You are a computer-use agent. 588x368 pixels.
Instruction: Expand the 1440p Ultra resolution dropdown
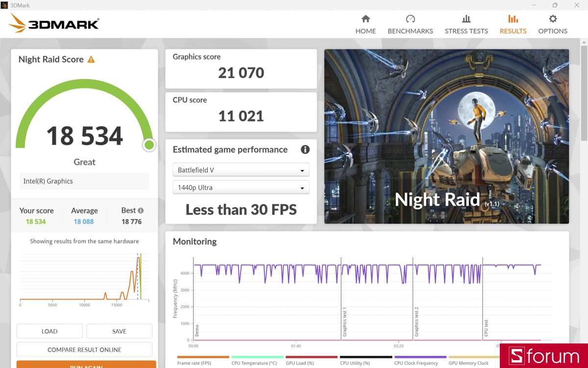(241, 187)
